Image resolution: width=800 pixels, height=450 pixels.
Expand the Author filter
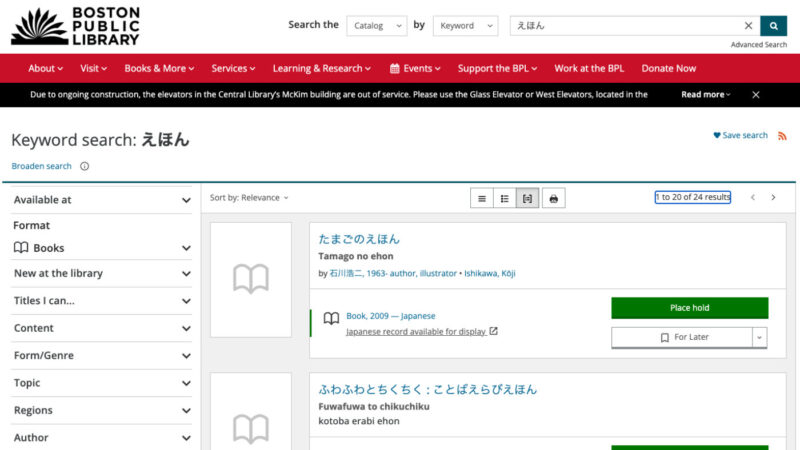pos(102,438)
